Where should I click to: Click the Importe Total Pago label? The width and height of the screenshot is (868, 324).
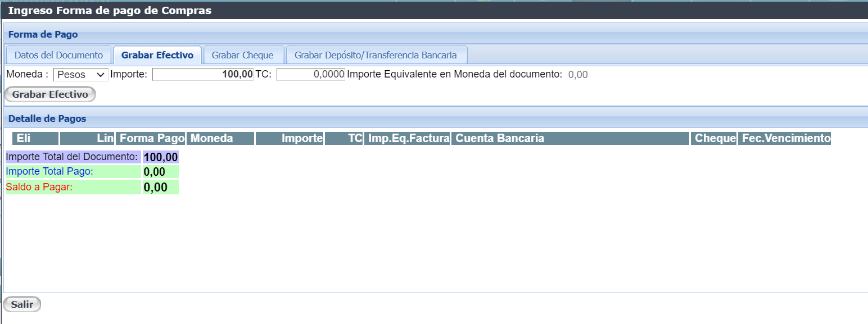(x=49, y=171)
